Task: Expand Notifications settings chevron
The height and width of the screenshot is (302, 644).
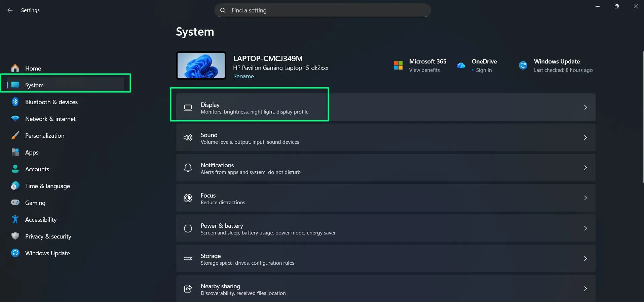Action: (585, 168)
